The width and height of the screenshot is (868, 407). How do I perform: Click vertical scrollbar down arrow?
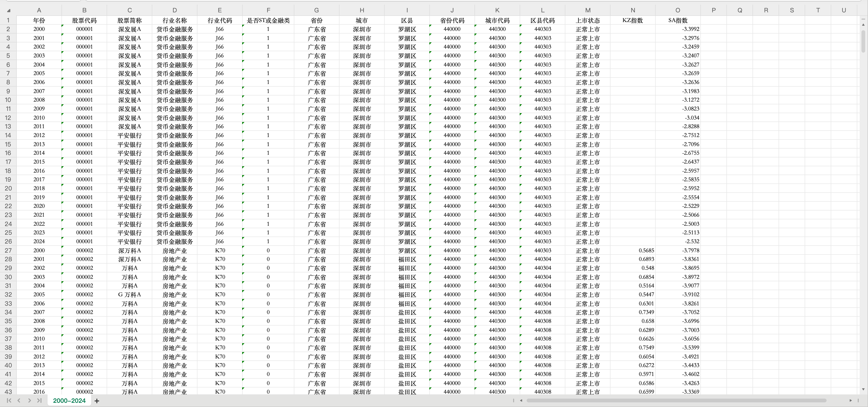click(x=863, y=389)
